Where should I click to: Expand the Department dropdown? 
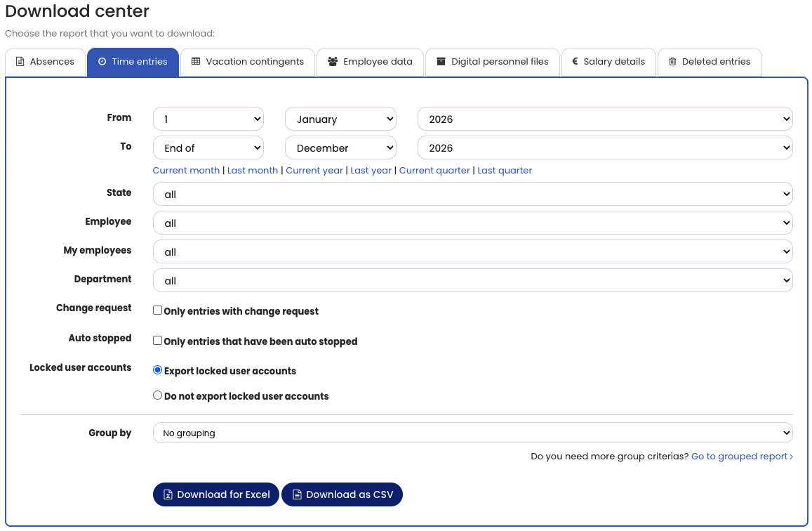coord(472,281)
